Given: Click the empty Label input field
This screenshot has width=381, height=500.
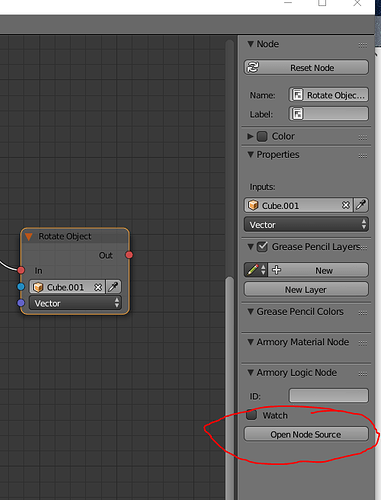Looking at the screenshot, I should coord(328,114).
